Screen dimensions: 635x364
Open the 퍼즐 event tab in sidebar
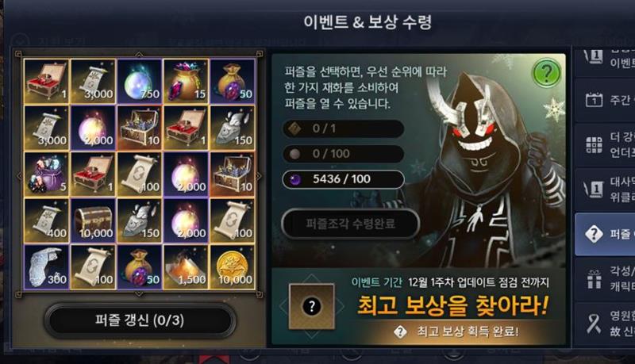point(605,234)
